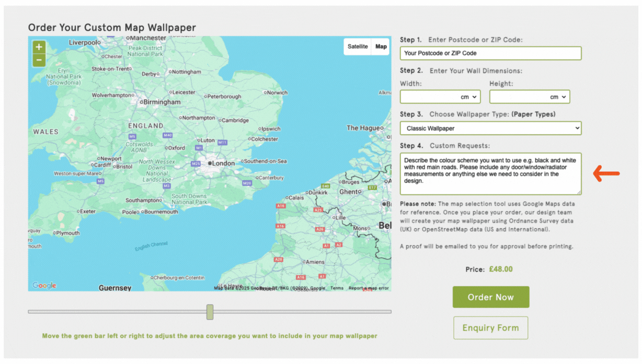Open the map Terms link
The image size is (642, 364).
coord(337,288)
